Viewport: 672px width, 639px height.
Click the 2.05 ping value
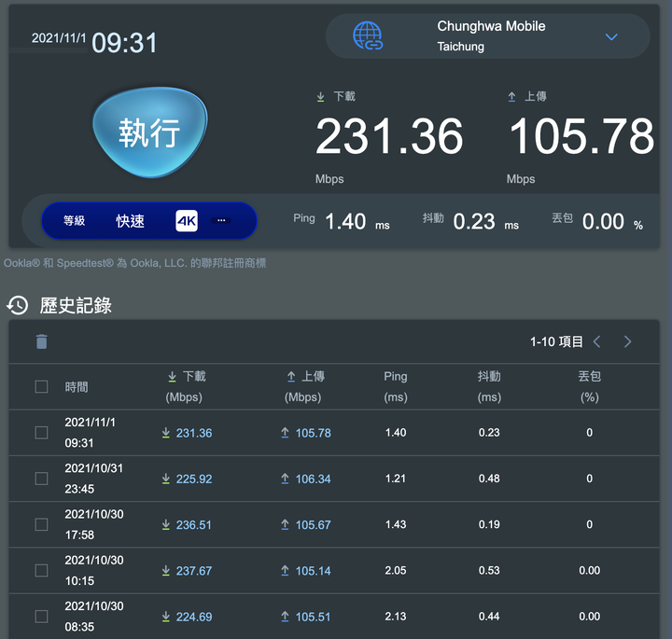click(x=395, y=571)
